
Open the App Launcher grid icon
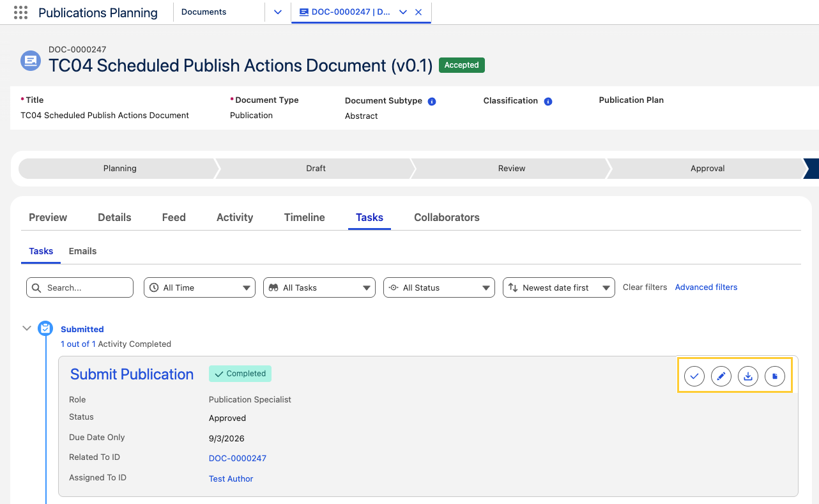(20, 12)
